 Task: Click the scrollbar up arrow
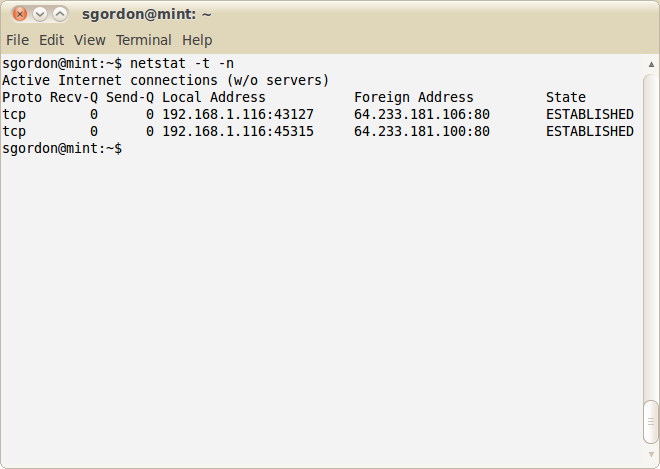[x=651, y=64]
